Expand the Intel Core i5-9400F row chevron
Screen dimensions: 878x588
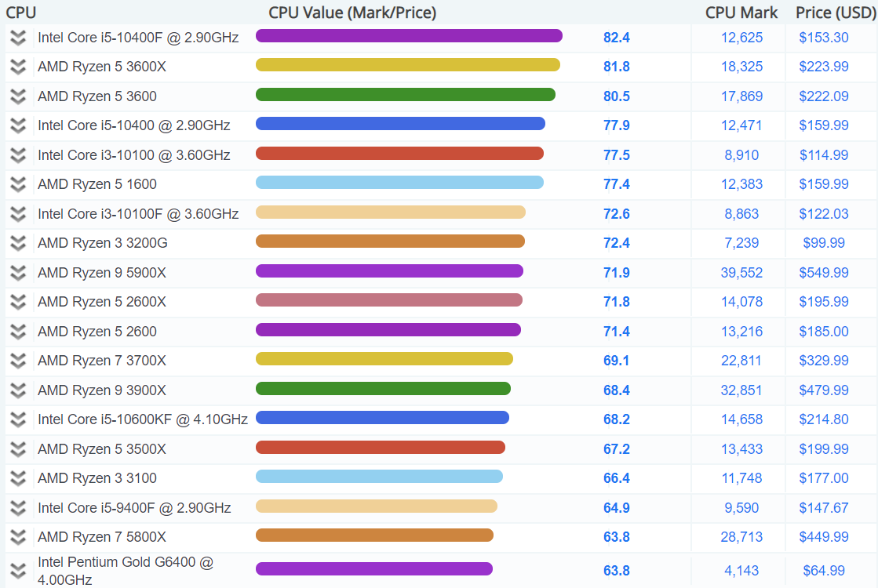18,507
